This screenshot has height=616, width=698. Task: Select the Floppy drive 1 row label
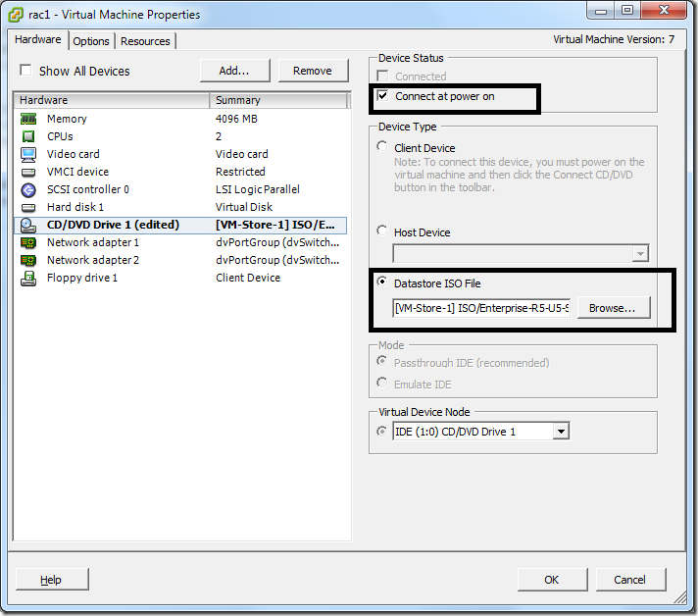82,278
